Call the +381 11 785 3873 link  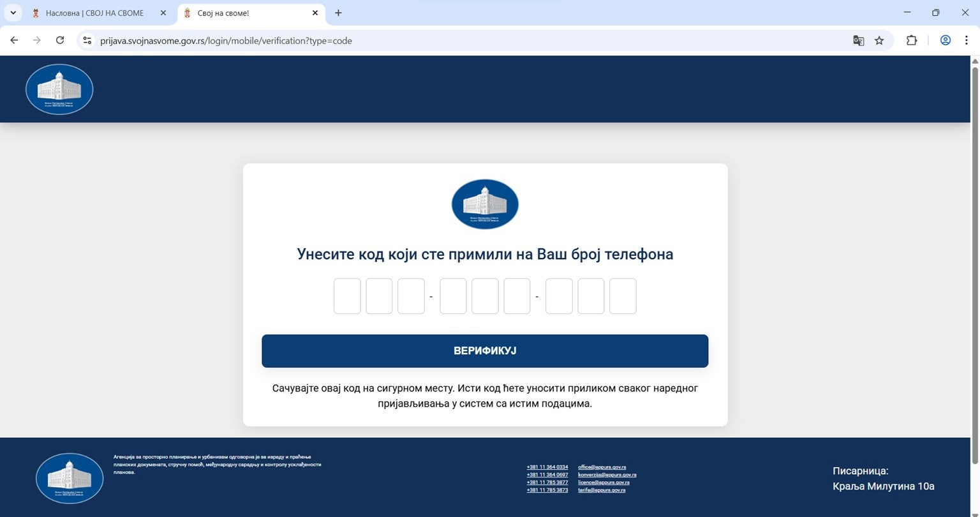point(547,490)
